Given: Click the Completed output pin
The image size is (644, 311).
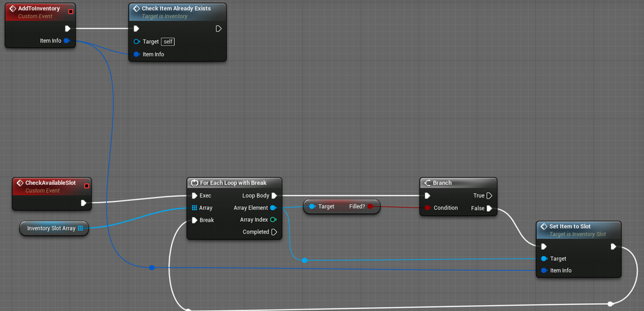Looking at the screenshot, I should 274,232.
